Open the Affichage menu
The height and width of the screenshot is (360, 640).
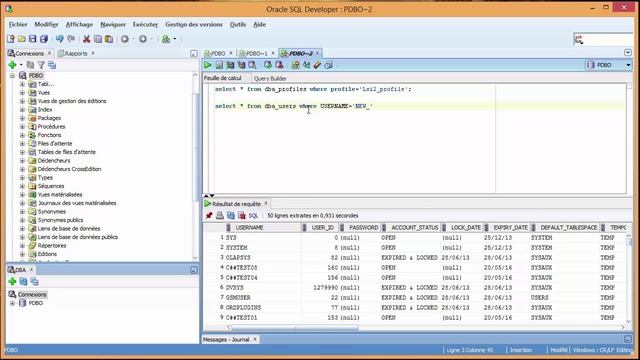[x=79, y=24]
